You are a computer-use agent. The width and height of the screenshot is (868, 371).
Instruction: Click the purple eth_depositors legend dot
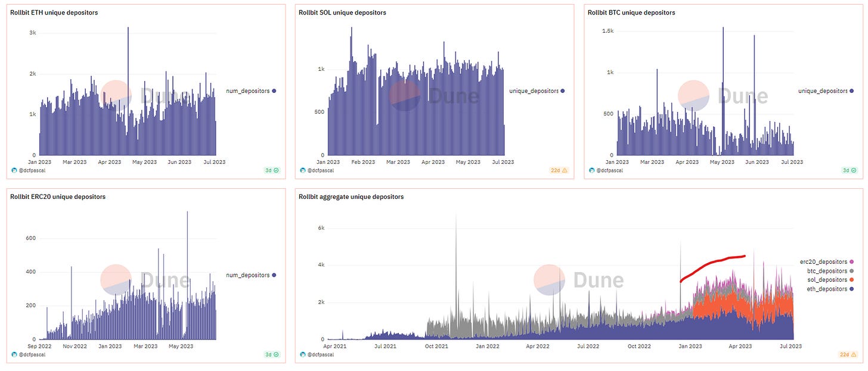[x=851, y=289]
